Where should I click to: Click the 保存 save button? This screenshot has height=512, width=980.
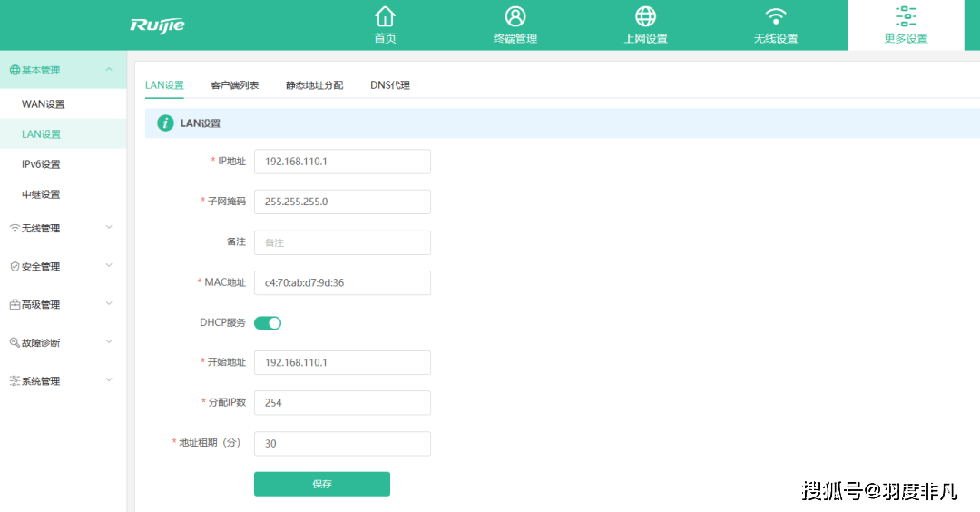[322, 484]
